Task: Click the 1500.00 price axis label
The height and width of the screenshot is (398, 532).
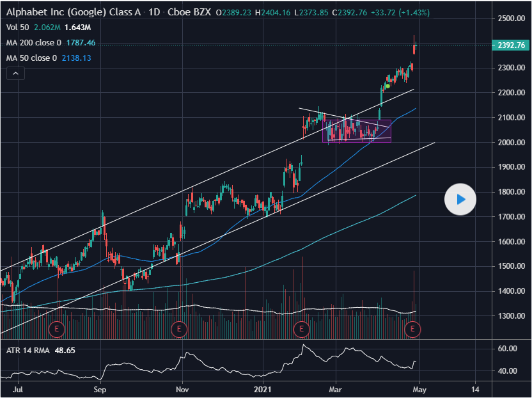Action: click(x=512, y=266)
